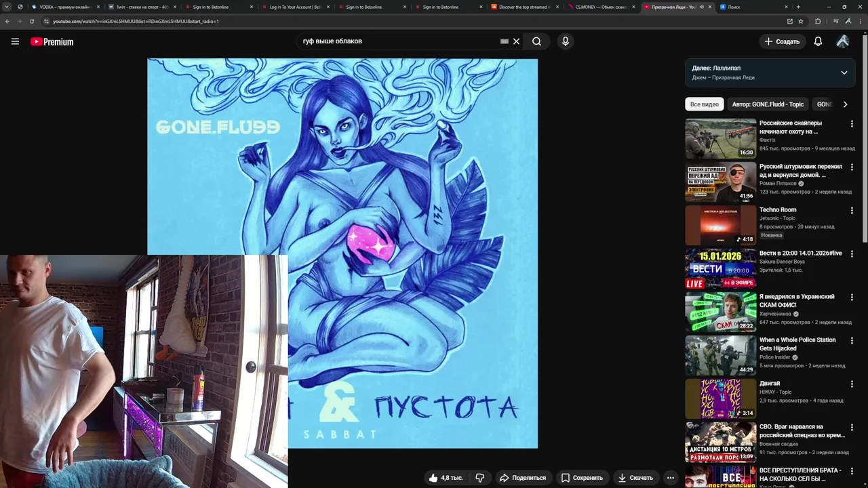The image size is (868, 488).
Task: Open options for 'СВО. Враг нарвался' video
Action: tap(852, 428)
